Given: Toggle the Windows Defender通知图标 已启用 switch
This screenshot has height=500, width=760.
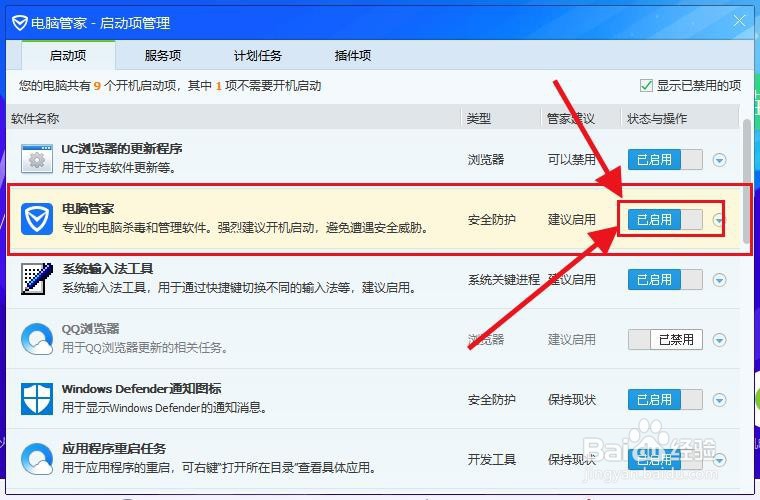Looking at the screenshot, I should click(x=665, y=400).
